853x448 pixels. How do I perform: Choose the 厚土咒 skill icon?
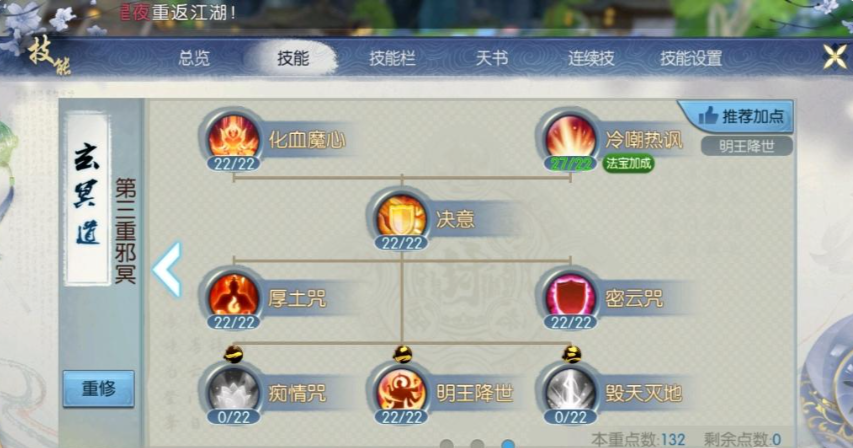tap(233, 296)
